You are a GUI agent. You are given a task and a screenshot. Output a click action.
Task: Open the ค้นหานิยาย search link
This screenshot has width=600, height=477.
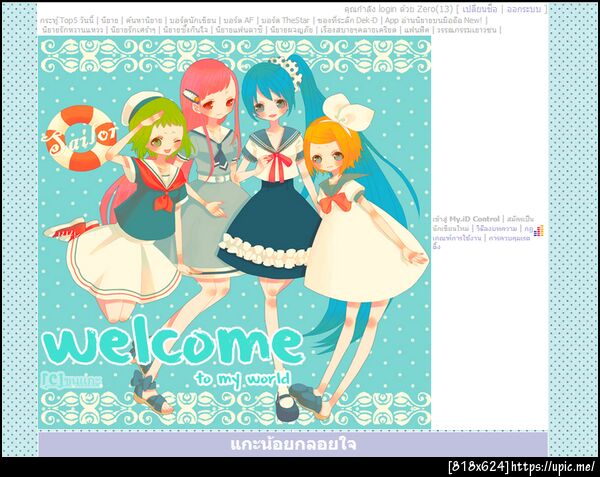click(144, 20)
